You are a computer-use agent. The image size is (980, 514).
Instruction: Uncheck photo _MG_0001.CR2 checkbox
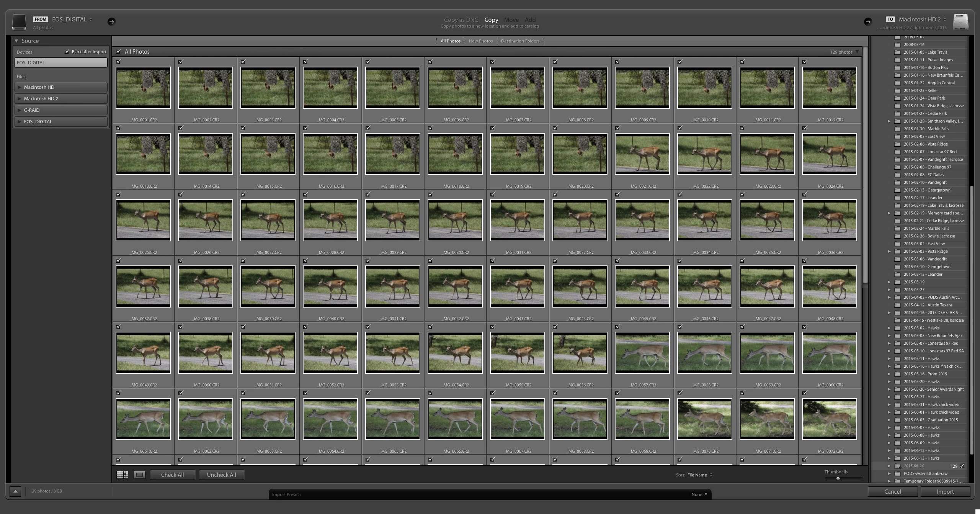click(x=118, y=62)
